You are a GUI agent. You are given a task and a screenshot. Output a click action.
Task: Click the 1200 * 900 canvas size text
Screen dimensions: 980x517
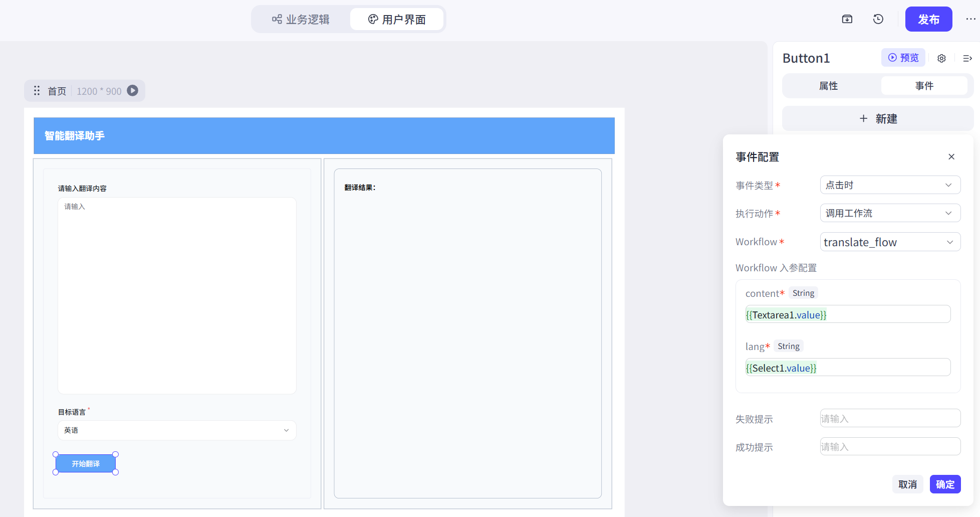pyautogui.click(x=99, y=91)
